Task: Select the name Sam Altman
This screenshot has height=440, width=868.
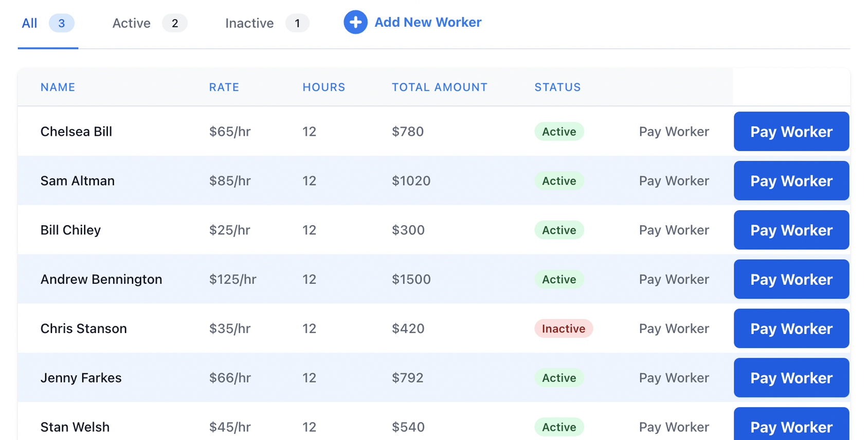Action: [x=78, y=181]
